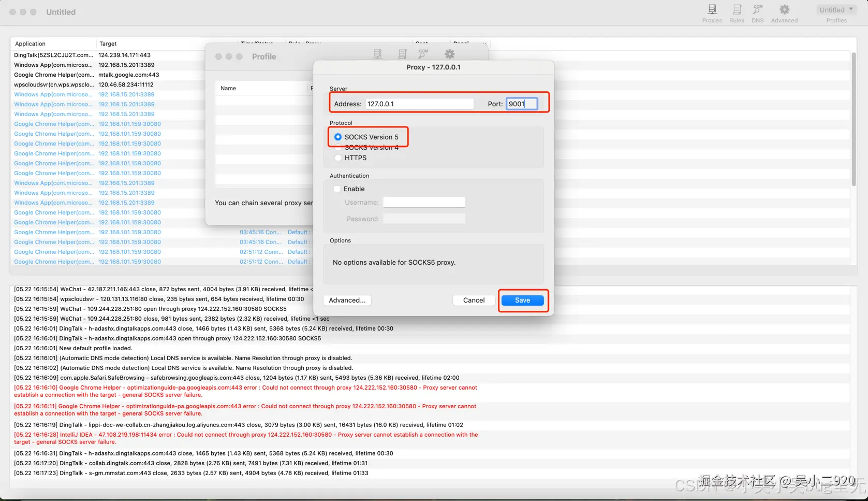Cancel the proxy dialog

point(474,300)
